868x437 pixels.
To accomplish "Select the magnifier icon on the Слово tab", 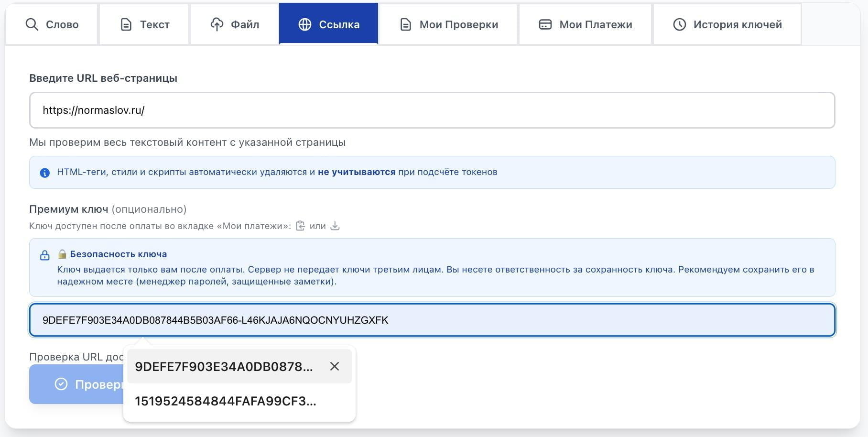I will point(32,24).
